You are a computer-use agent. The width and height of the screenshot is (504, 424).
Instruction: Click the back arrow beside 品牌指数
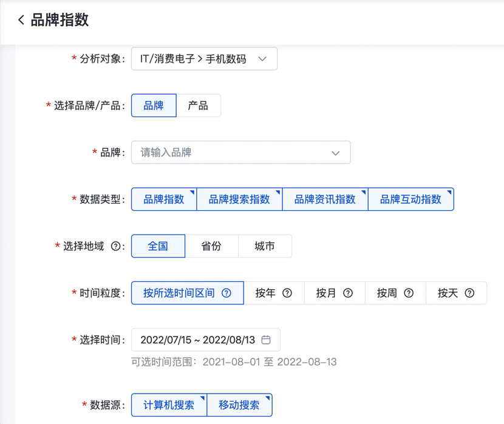pyautogui.click(x=21, y=20)
